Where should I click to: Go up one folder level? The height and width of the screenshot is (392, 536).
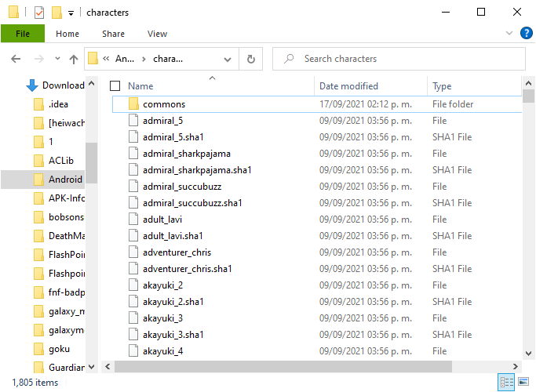74,59
